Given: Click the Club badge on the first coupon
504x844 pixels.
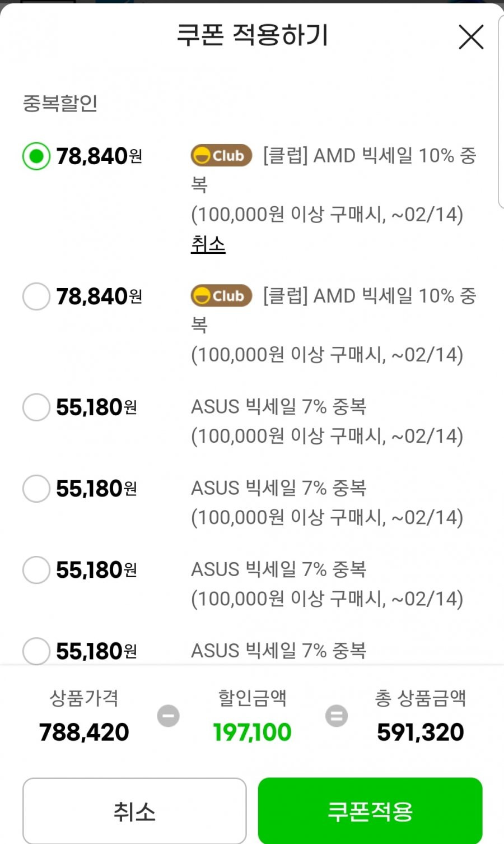Looking at the screenshot, I should [x=221, y=155].
